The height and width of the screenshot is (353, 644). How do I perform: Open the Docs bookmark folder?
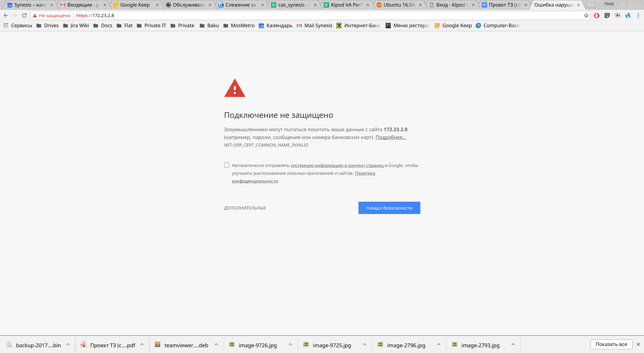(103, 25)
